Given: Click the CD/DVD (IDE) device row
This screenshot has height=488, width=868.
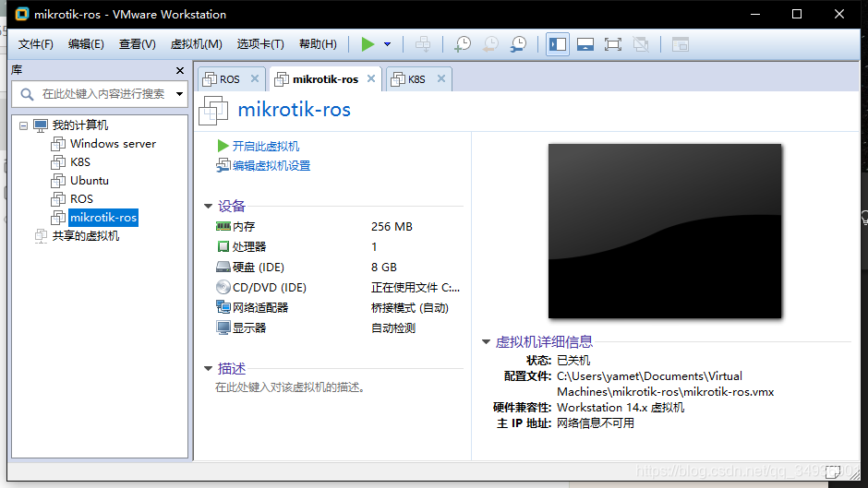Looking at the screenshot, I should pyautogui.click(x=339, y=288).
